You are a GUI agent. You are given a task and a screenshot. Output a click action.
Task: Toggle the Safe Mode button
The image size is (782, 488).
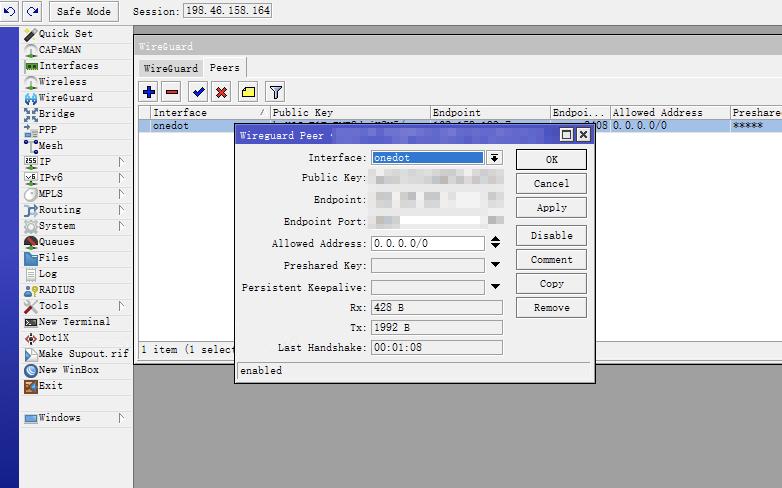pyautogui.click(x=84, y=11)
